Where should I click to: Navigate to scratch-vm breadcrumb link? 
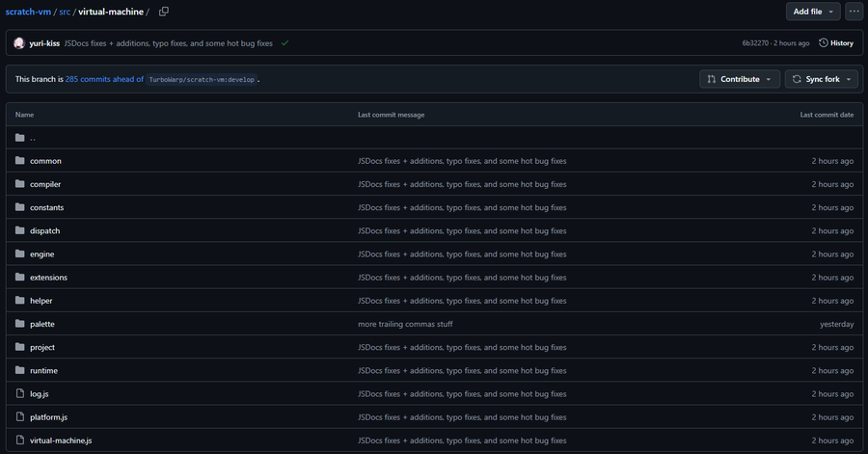click(x=28, y=12)
